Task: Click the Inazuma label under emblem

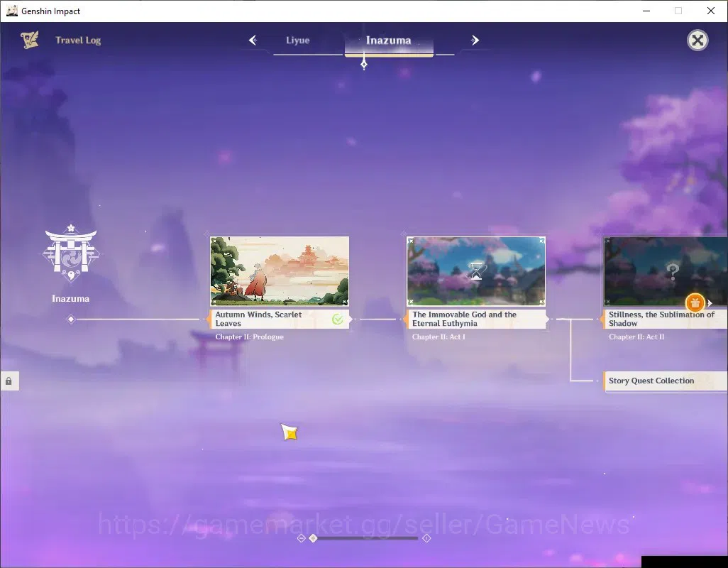Action: pos(70,299)
